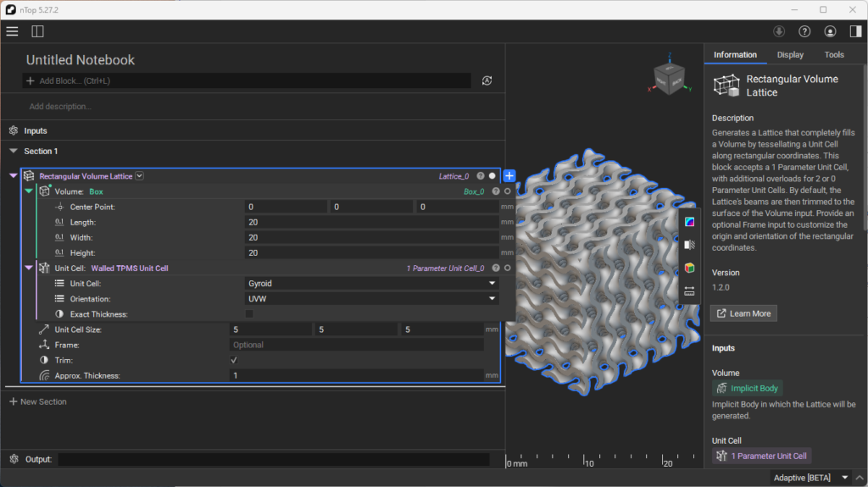This screenshot has height=487, width=868.
Task: Collapse the Rectangular Volume Lattice block
Action: coord(14,175)
